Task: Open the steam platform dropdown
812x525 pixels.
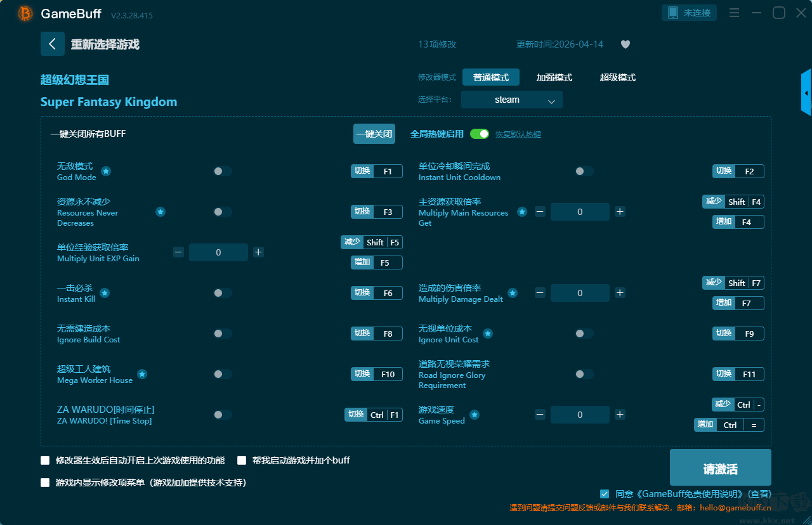Action: (x=512, y=100)
